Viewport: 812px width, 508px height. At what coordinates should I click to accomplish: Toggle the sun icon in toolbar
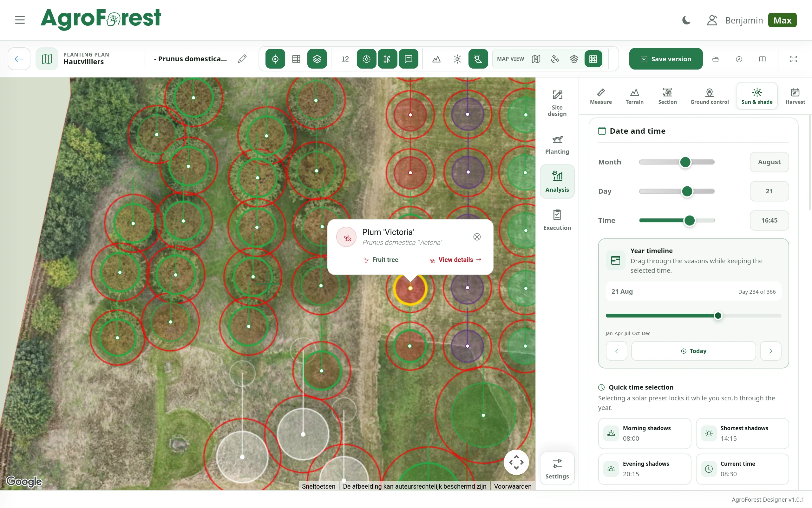[457, 59]
